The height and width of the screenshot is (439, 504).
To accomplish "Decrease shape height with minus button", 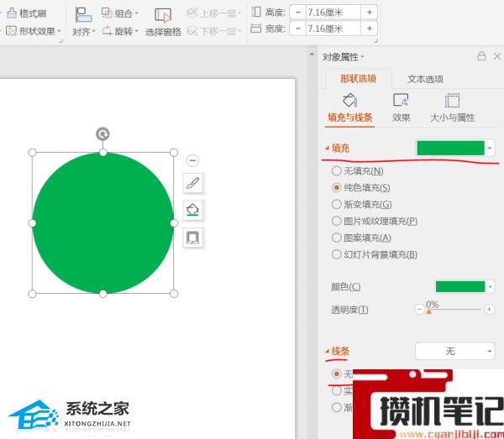I will point(298,13).
